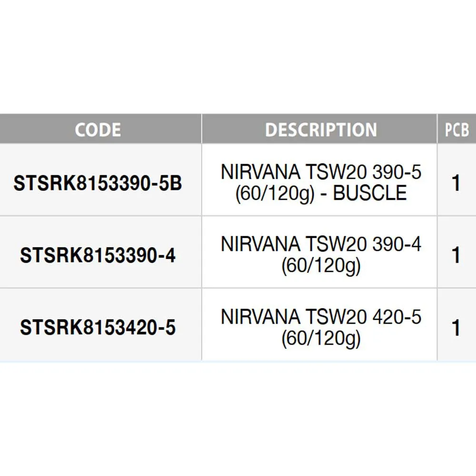Click the PCB column header

pos(456,129)
